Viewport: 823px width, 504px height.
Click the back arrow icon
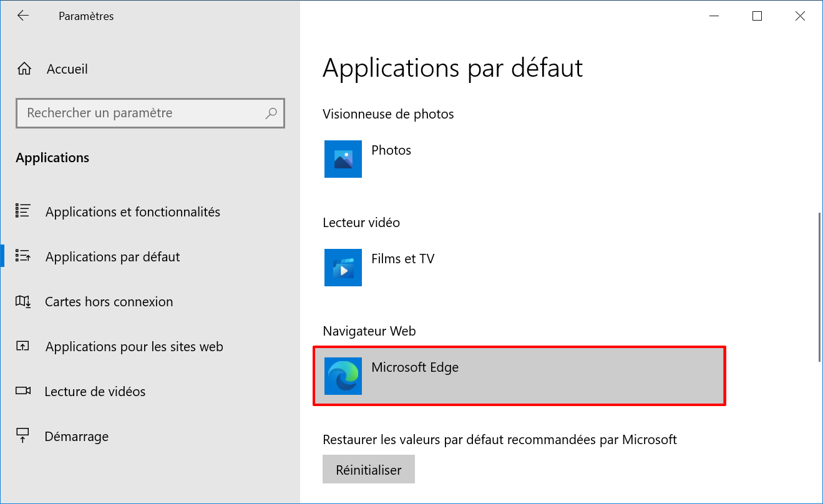tap(23, 16)
